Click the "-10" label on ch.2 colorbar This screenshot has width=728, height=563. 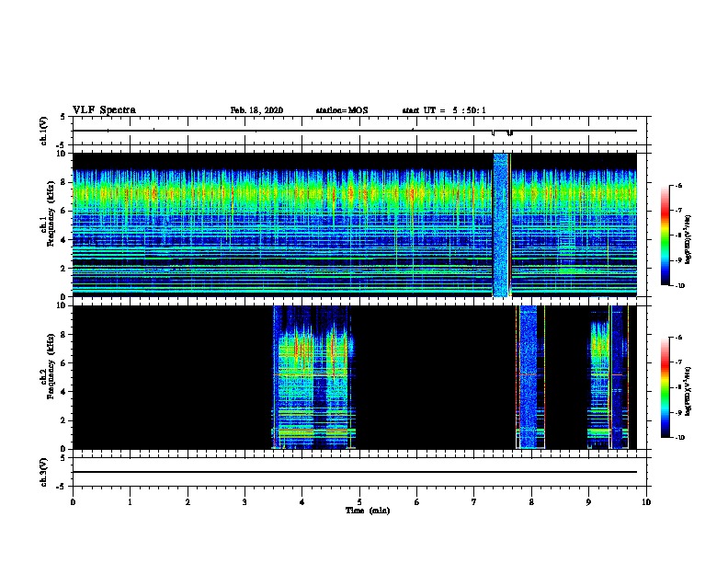coord(679,438)
